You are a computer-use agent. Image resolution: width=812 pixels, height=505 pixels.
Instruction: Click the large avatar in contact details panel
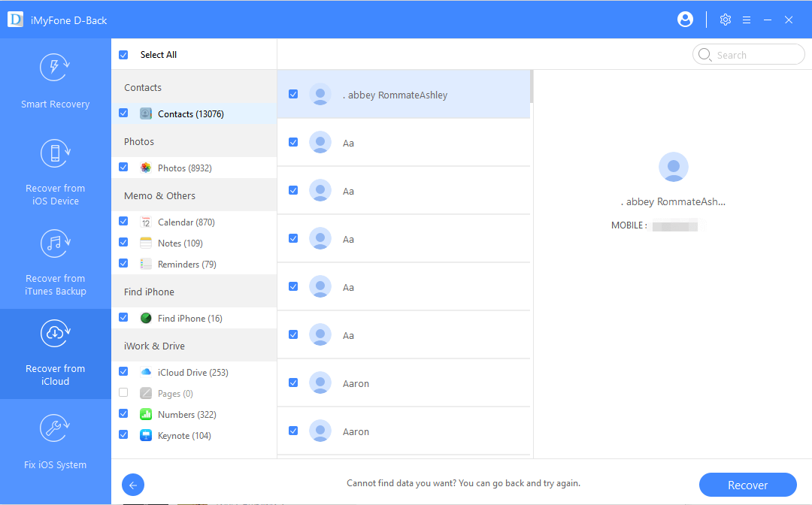673,167
